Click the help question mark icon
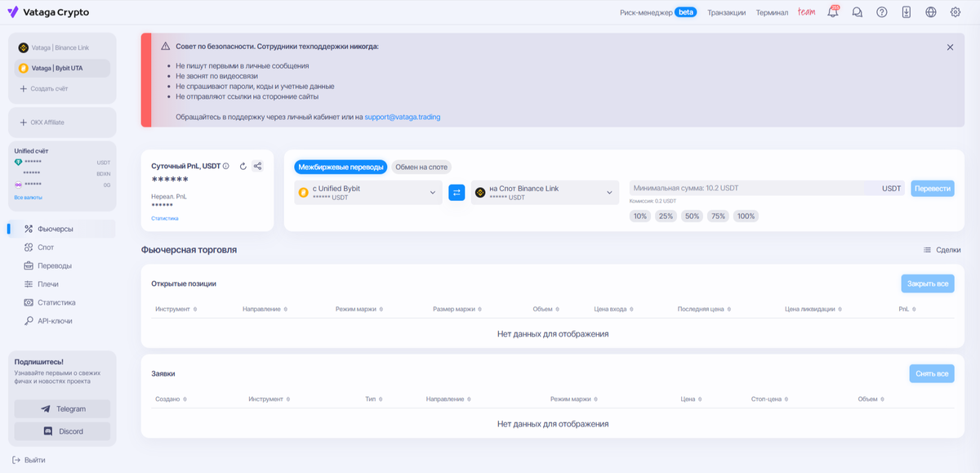Image resolution: width=980 pixels, height=473 pixels. (882, 12)
